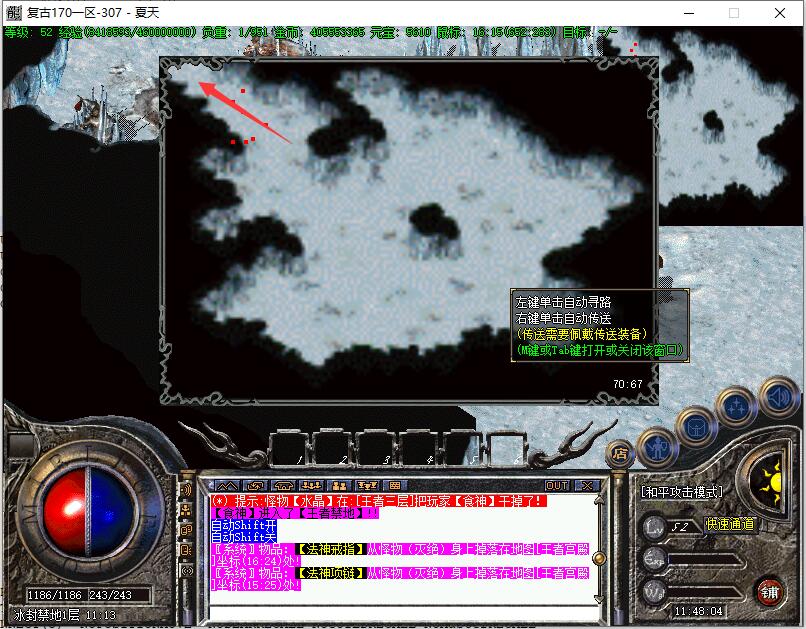Select quick slot 2 on the belt
Screen dimensions: 806x629
[332, 448]
